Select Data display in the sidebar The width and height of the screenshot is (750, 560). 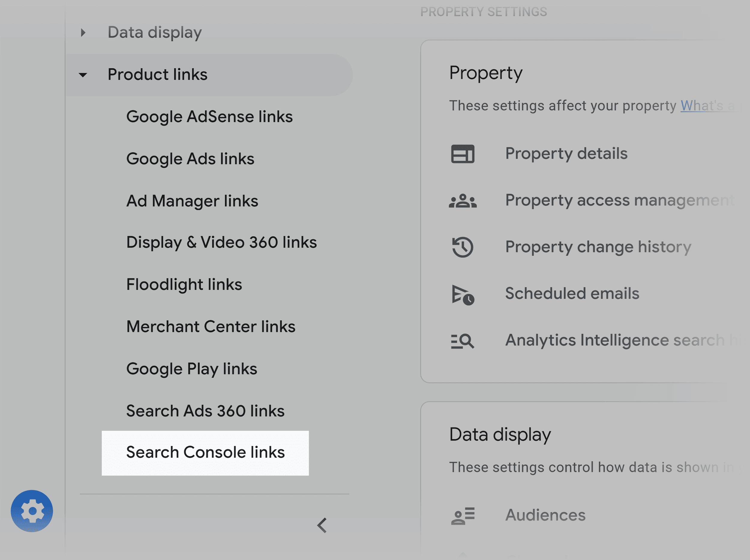pos(154,32)
